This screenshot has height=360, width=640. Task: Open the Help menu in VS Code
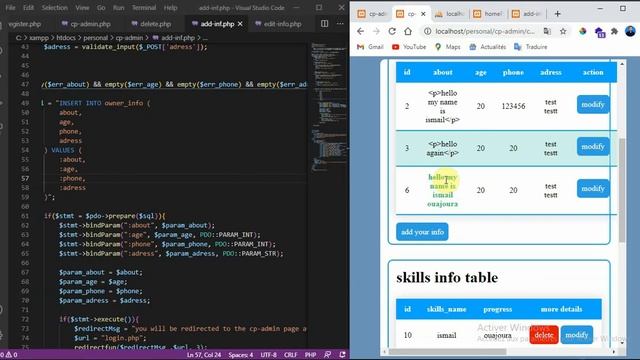(x=170, y=8)
